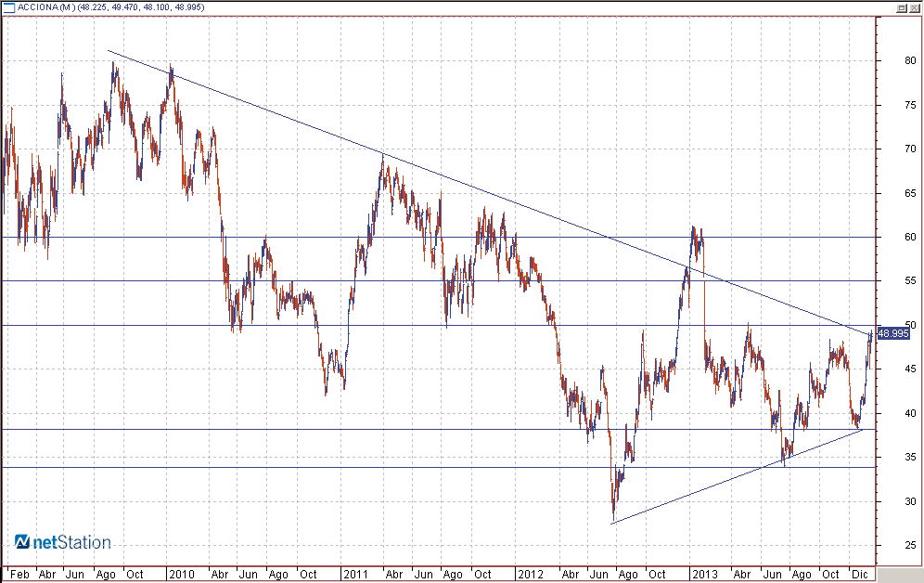Select the horizontal line near price 38
This screenshot has height=583, width=924.
point(439,429)
